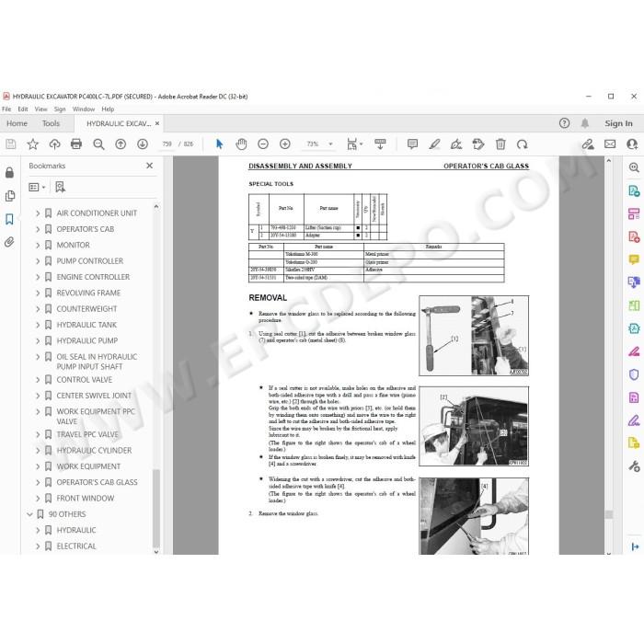Select the arrow Selection tool

[x=219, y=144]
